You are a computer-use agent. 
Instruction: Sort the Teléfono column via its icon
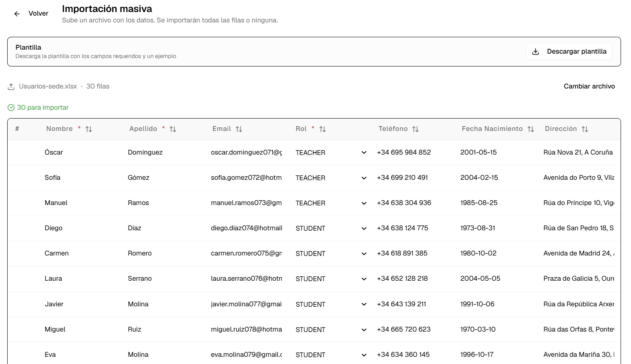(415, 129)
